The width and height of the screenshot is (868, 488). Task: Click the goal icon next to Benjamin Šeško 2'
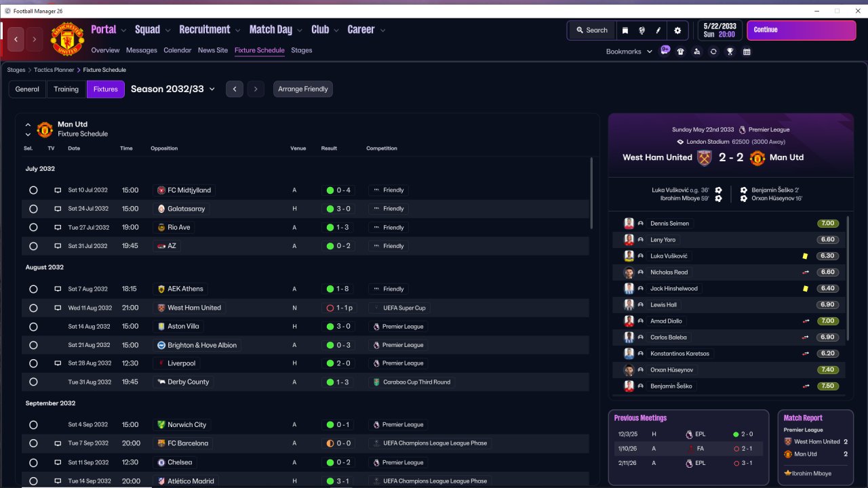coord(744,190)
